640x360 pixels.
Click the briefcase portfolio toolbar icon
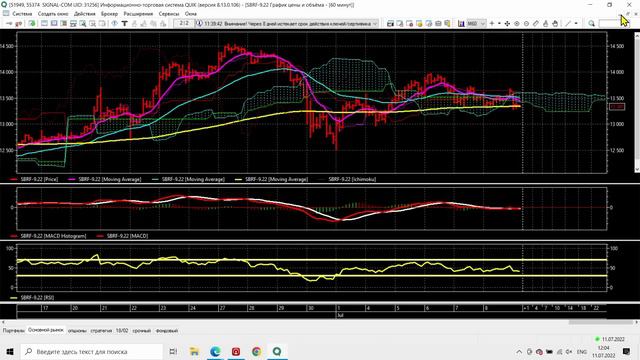coord(438,24)
